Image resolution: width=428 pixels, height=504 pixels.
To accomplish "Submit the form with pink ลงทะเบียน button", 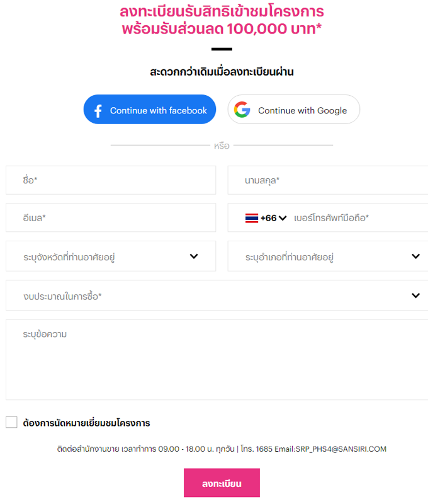I will coord(222,483).
